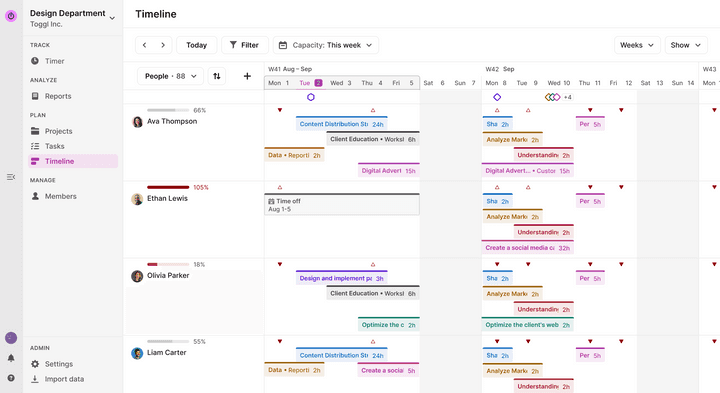Viewport: 720px width, 393px height.
Task: Collapse the sidebar with the collapse icon
Action: pyautogui.click(x=11, y=177)
